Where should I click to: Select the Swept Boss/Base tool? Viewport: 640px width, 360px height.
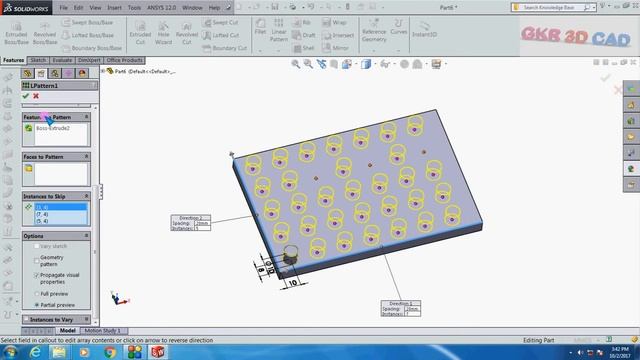pos(87,22)
